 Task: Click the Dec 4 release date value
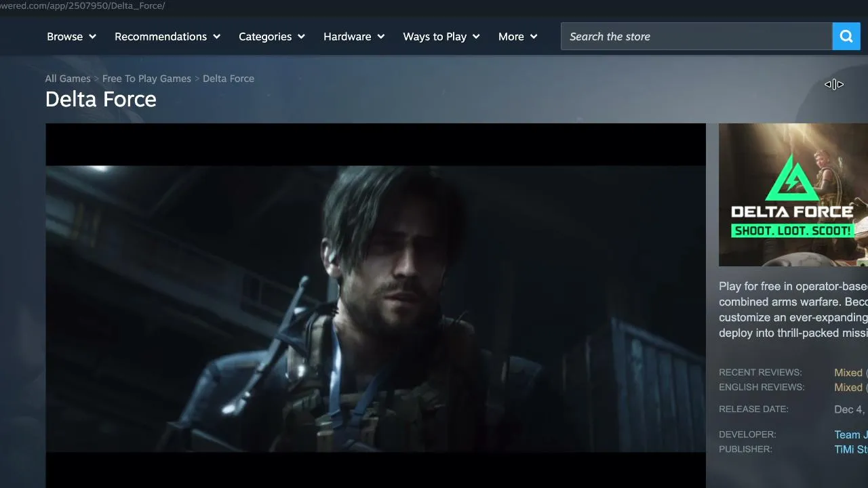coord(850,409)
